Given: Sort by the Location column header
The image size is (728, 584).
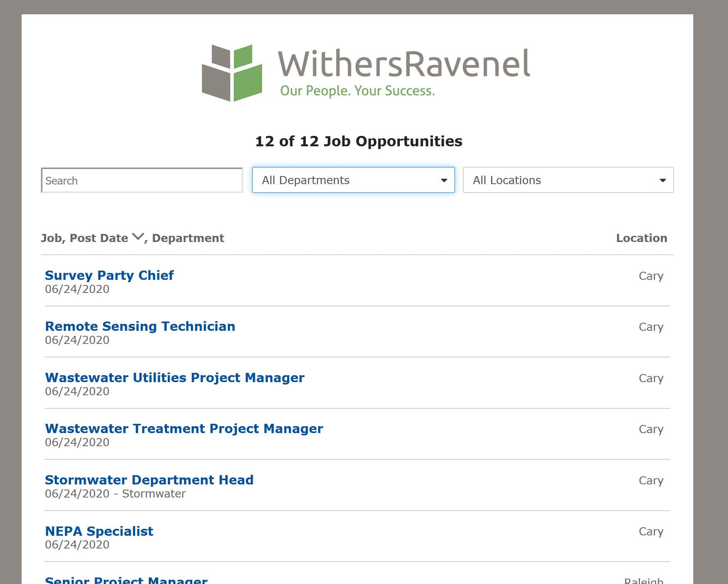Looking at the screenshot, I should coord(642,238).
